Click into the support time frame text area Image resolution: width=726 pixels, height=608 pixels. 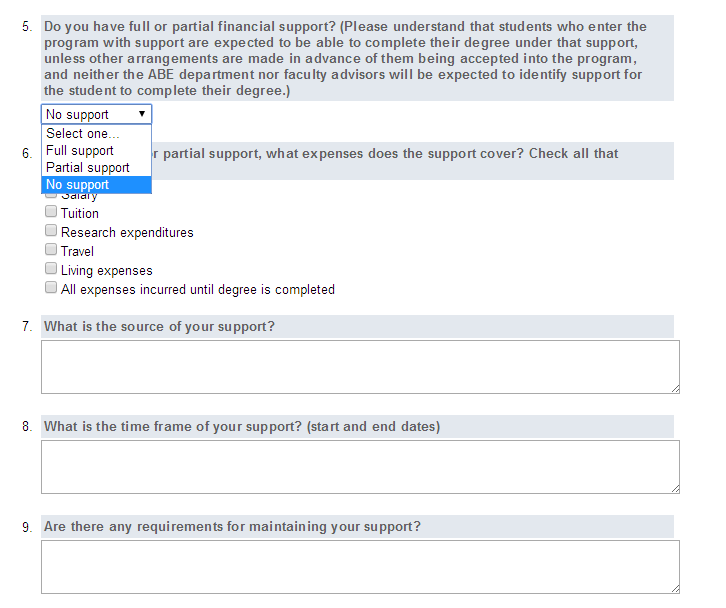(x=360, y=466)
